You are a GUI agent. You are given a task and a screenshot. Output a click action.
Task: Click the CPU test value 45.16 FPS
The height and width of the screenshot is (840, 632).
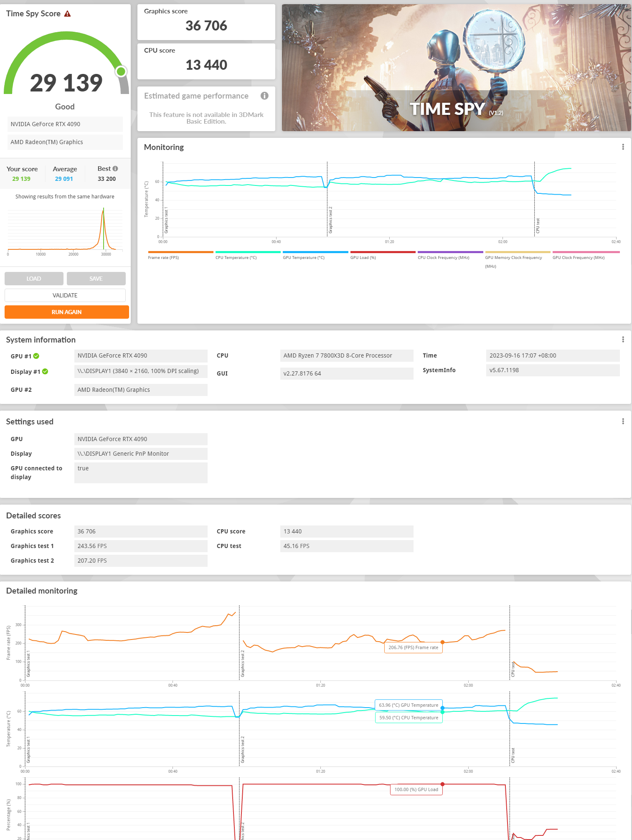(347, 546)
